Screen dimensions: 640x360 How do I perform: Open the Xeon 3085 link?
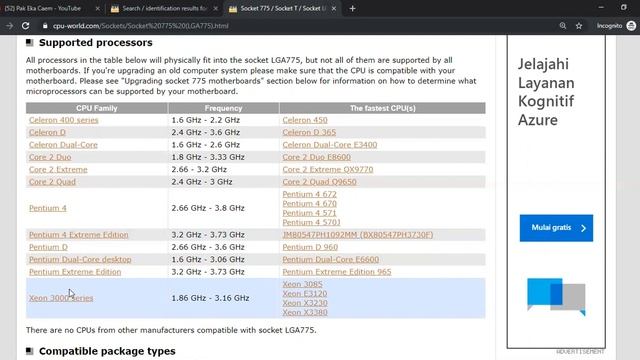[x=302, y=284]
